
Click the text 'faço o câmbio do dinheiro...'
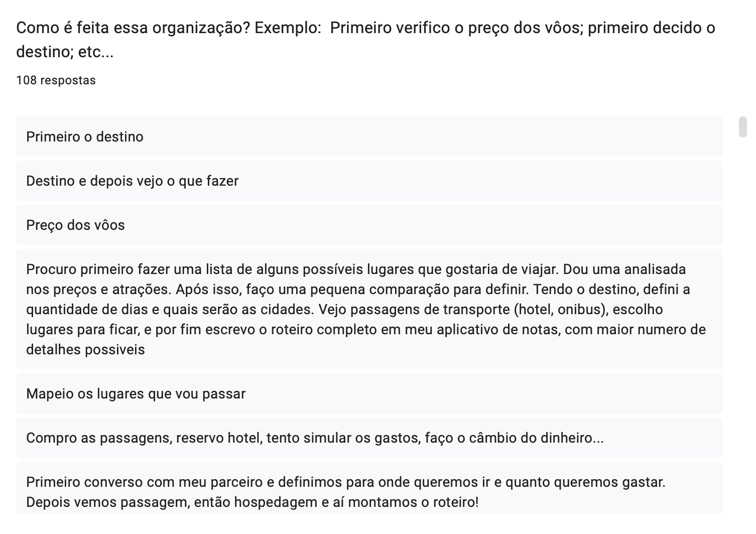514,438
